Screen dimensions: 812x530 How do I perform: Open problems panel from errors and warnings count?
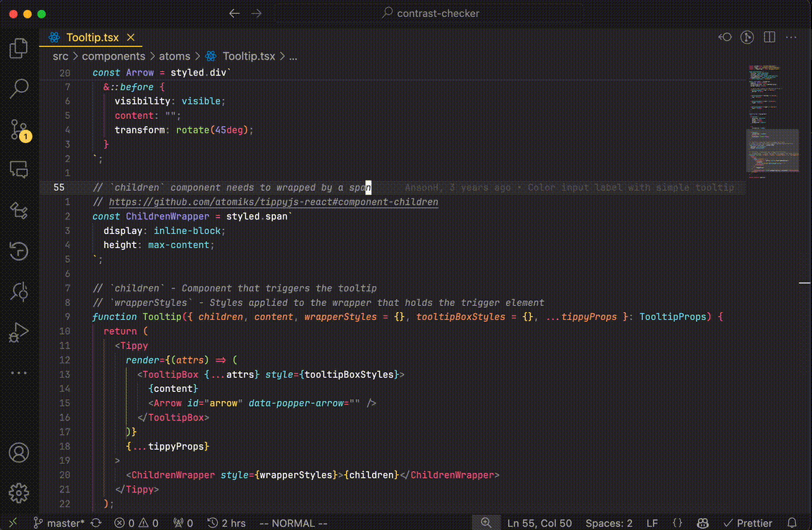pos(136,523)
